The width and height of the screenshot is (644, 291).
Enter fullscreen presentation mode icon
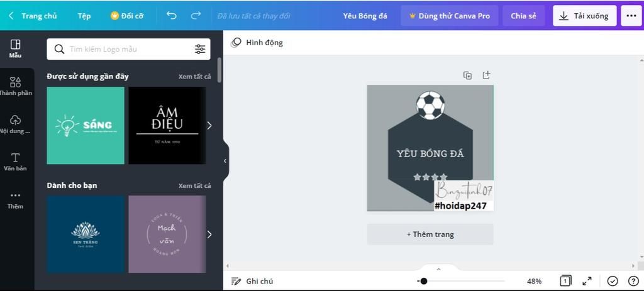pyautogui.click(x=587, y=281)
